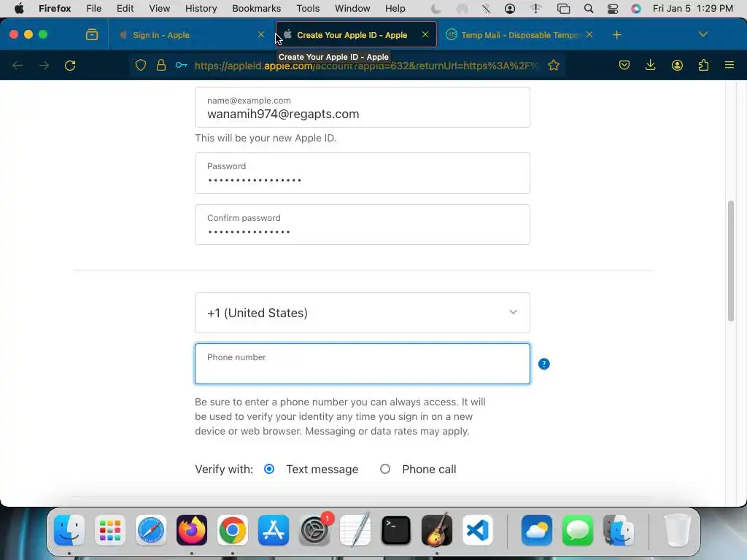Open Finder from the dock

pyautogui.click(x=69, y=530)
